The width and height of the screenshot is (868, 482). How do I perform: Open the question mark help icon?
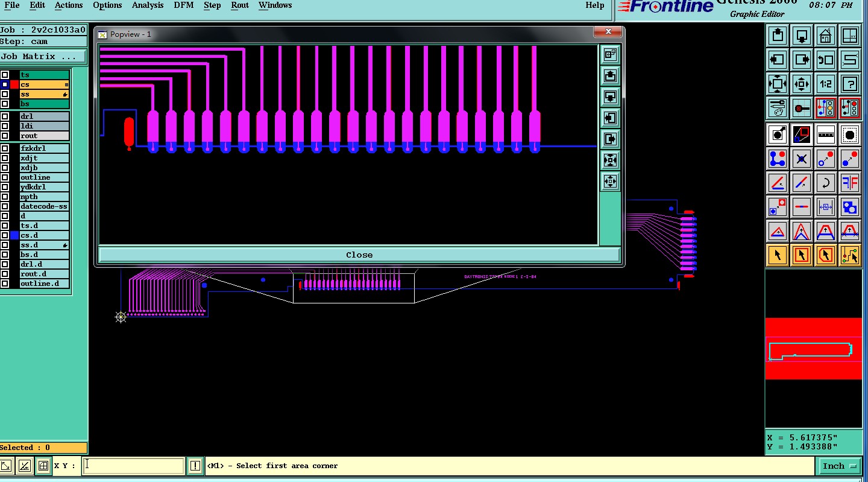coord(850,84)
